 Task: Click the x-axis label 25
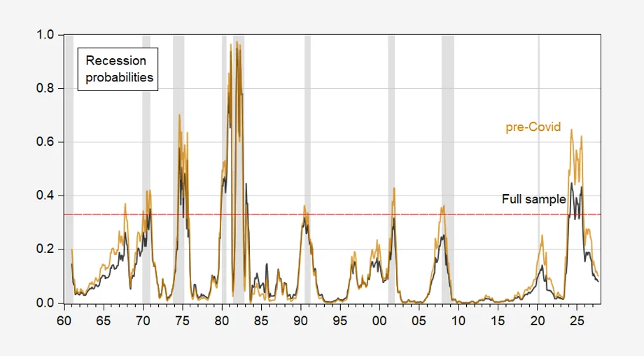(577, 321)
